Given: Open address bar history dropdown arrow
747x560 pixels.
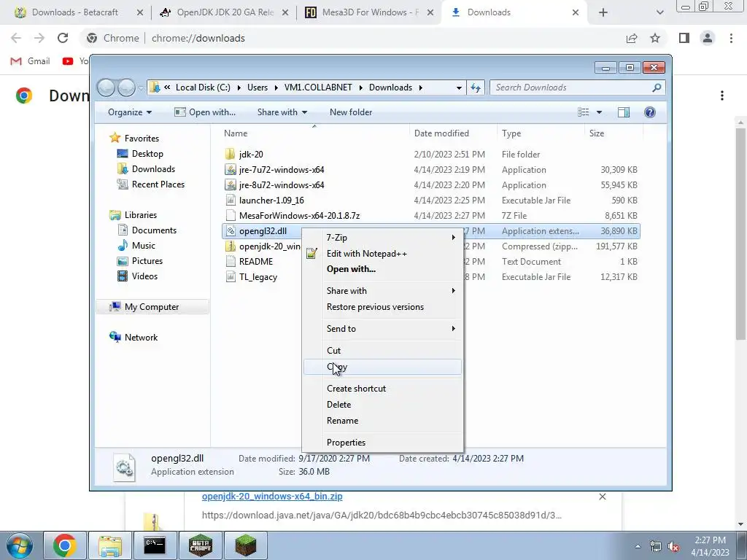Looking at the screenshot, I should [459, 87].
